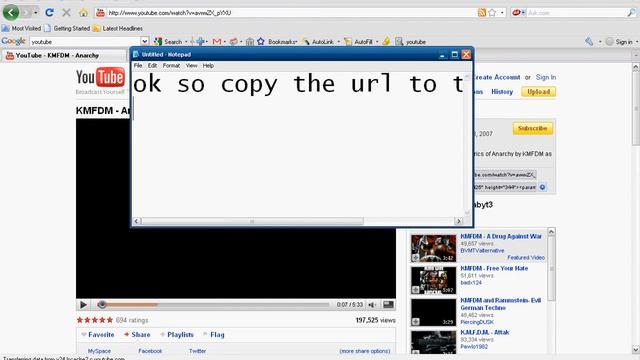Open the Gmail icon in Google toolbar
The height and width of the screenshot is (360, 640).
pyautogui.click(x=217, y=42)
